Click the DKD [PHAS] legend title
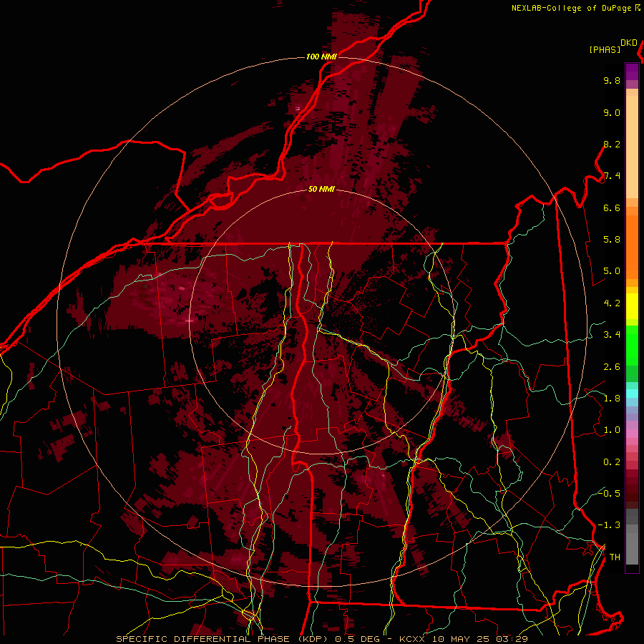Viewport: 644px width, 644px height. click(613, 47)
